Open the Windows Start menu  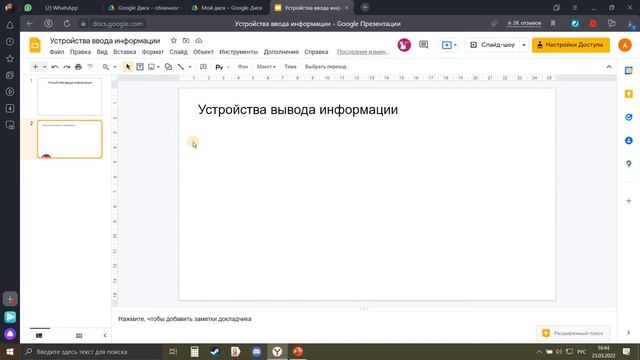pos(10,351)
